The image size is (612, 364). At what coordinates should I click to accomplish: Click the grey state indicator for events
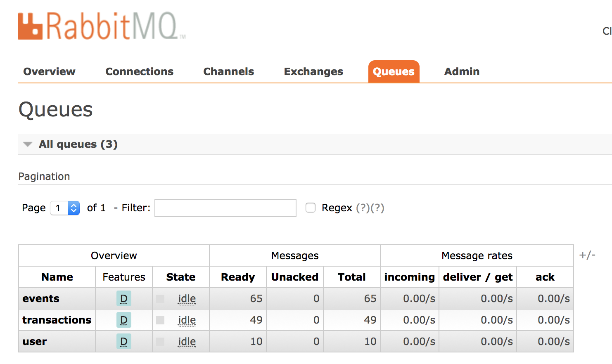[x=160, y=299]
